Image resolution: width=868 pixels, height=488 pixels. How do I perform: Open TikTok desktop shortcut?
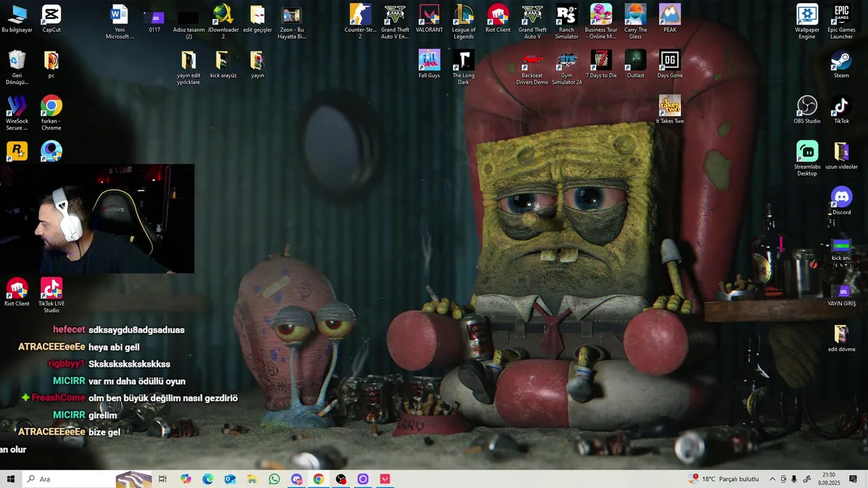point(842,110)
